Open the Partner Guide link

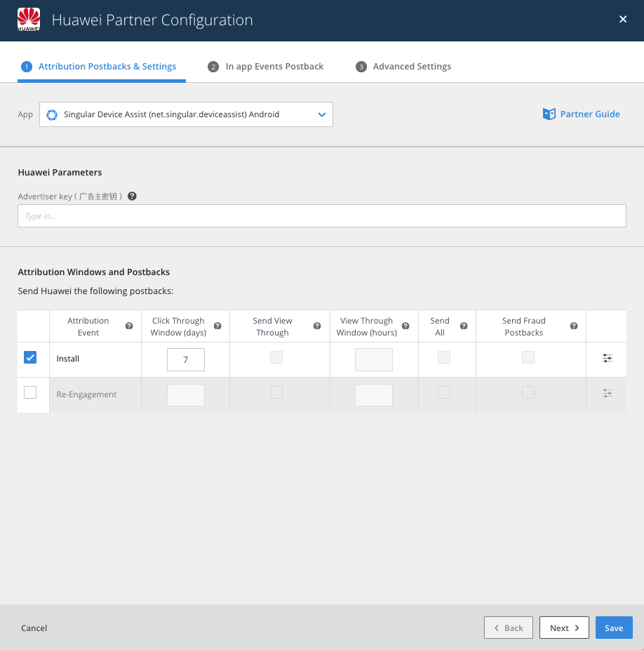582,114
